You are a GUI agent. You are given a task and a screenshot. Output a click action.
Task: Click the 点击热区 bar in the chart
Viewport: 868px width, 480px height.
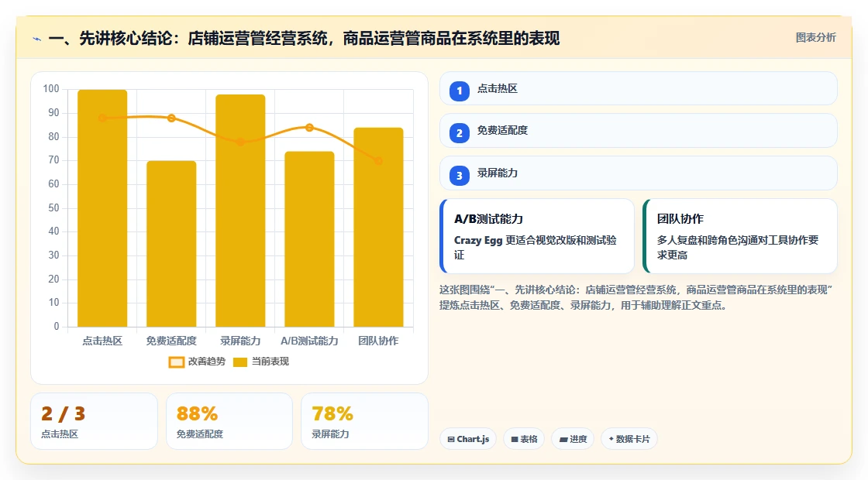(102, 208)
